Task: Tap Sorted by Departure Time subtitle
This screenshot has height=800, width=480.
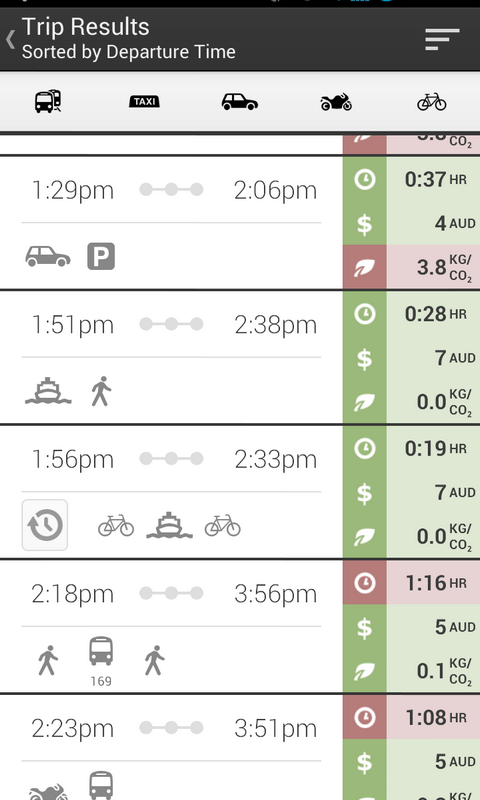Action: pyautogui.click(x=129, y=52)
